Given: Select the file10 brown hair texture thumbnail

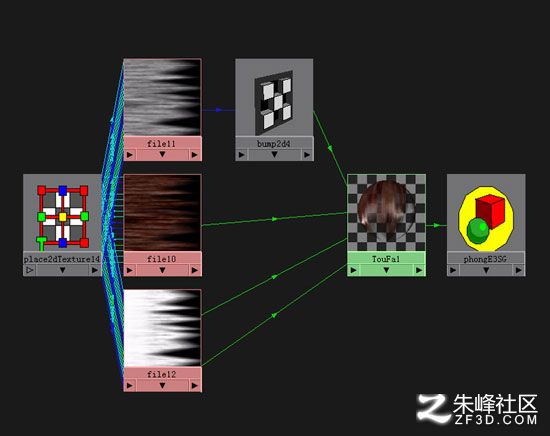Looking at the screenshot, I should (x=162, y=213).
